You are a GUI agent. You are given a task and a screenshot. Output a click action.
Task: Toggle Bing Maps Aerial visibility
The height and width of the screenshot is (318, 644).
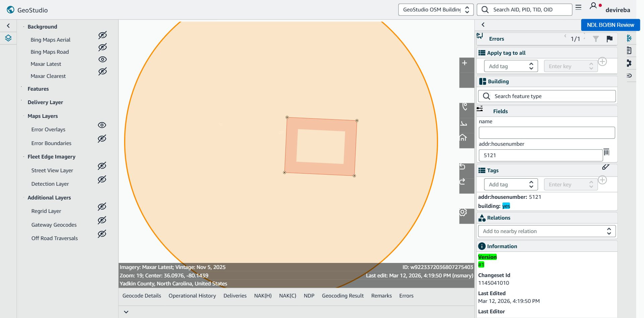click(103, 35)
